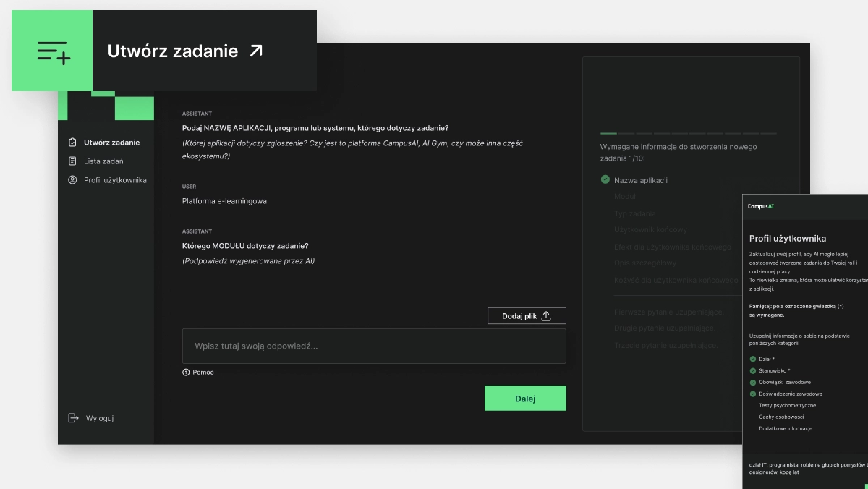Image resolution: width=868 pixels, height=489 pixels.
Task: Click the question mark Pomoc icon
Action: click(x=186, y=373)
